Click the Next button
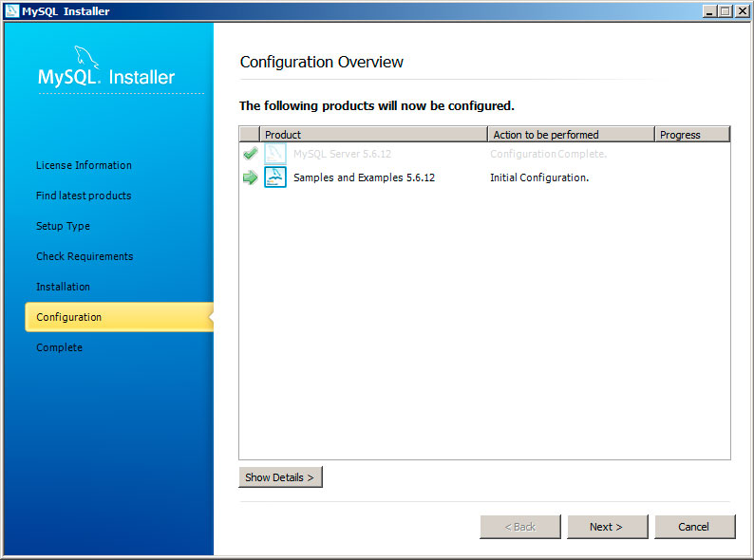This screenshot has height=560, width=754. 608,527
